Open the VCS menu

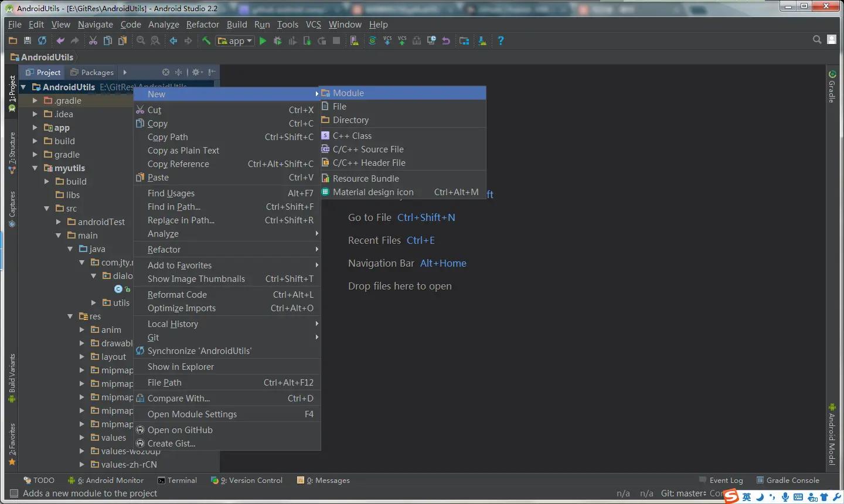[x=314, y=25]
